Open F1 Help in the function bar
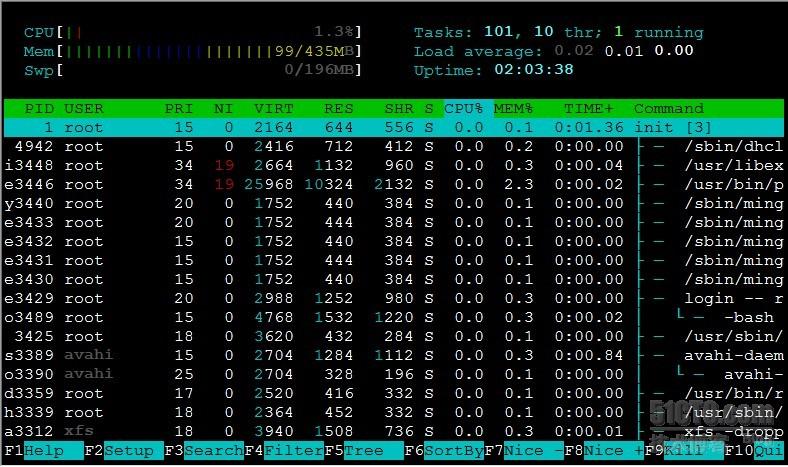788x467 pixels. click(43, 450)
